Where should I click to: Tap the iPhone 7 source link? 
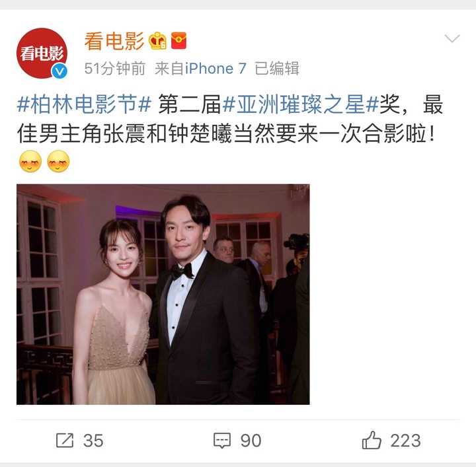[x=216, y=69]
